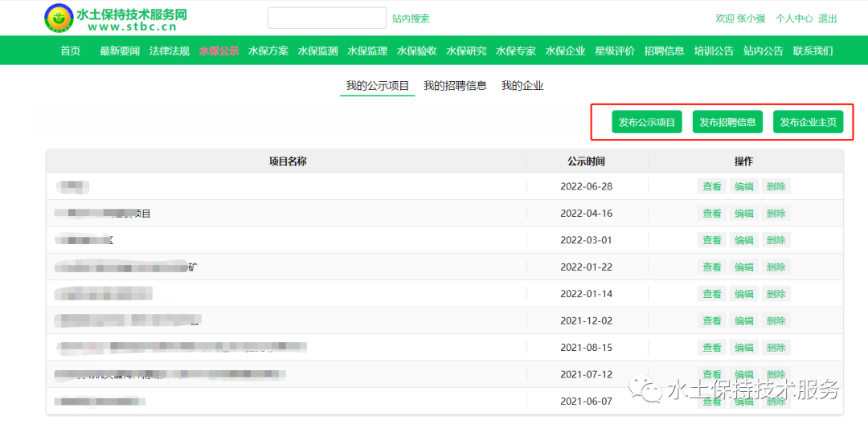Click 删除 for the 2022-03-01 row
This screenshot has width=868, height=428.
click(x=776, y=240)
